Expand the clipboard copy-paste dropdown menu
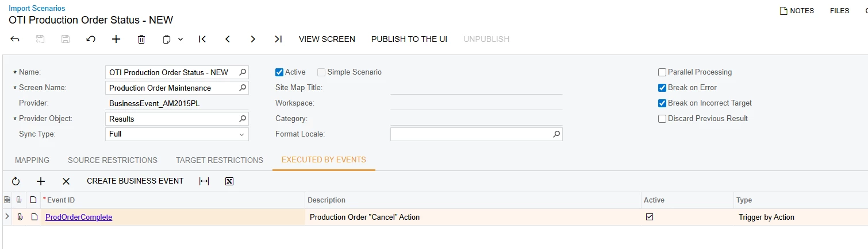Screen dimensions: 868x249 point(180,39)
